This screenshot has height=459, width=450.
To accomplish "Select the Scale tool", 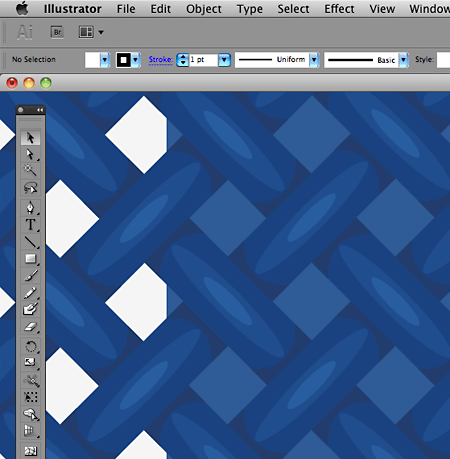I will pos(30,362).
